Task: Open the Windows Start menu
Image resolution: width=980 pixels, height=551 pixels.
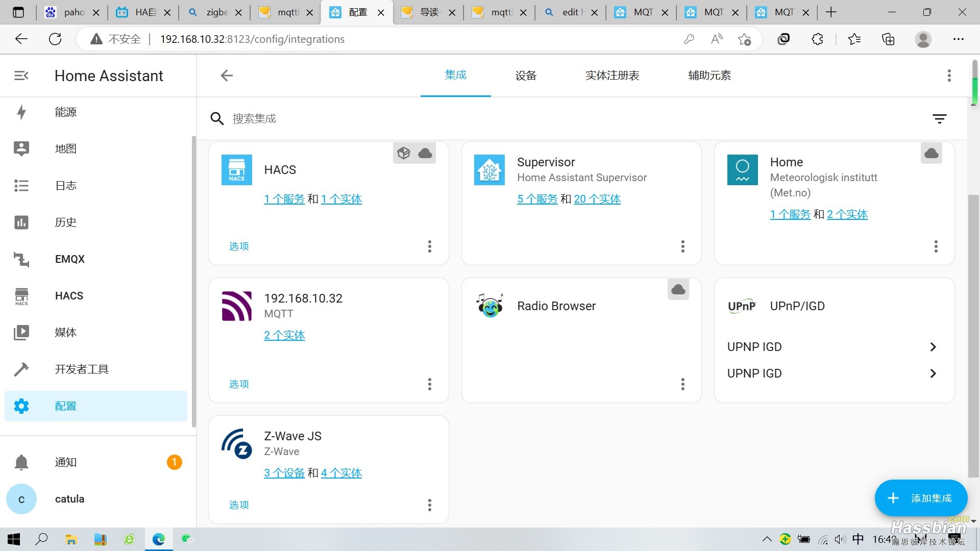Action: click(14, 539)
